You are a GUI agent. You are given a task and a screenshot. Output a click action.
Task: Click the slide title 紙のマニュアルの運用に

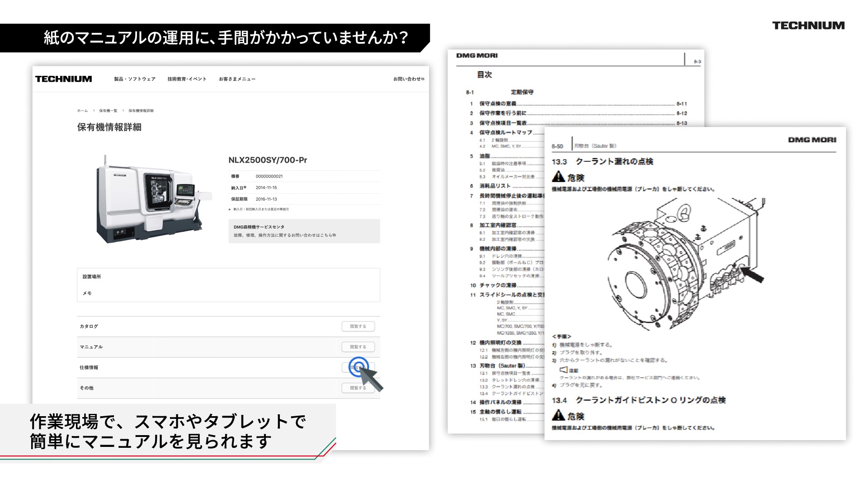(226, 38)
